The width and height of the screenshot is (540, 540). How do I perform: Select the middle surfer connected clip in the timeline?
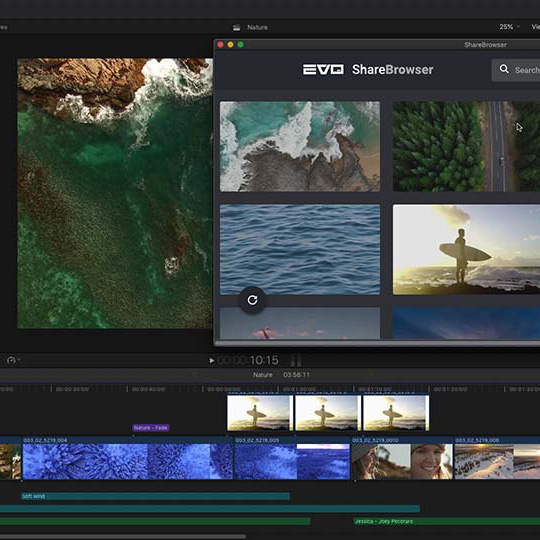328,413
